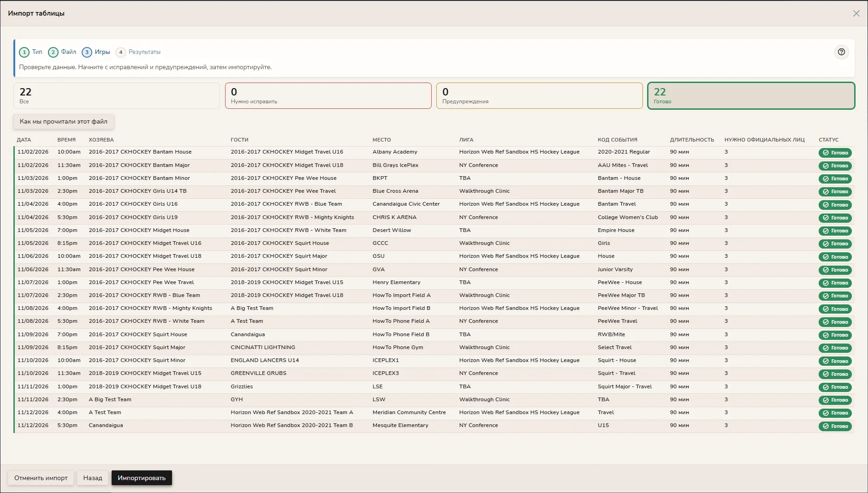
Task: Click the Готово badge in Henry Elementary row
Action: click(835, 283)
